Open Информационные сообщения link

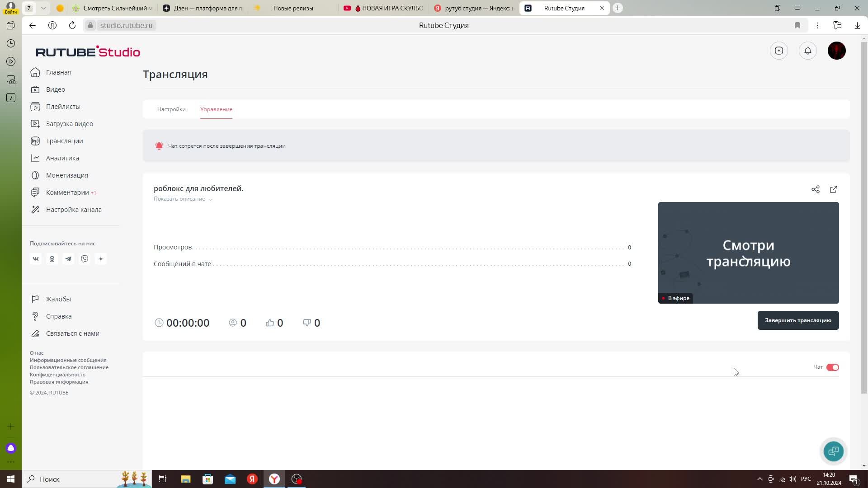(x=68, y=360)
